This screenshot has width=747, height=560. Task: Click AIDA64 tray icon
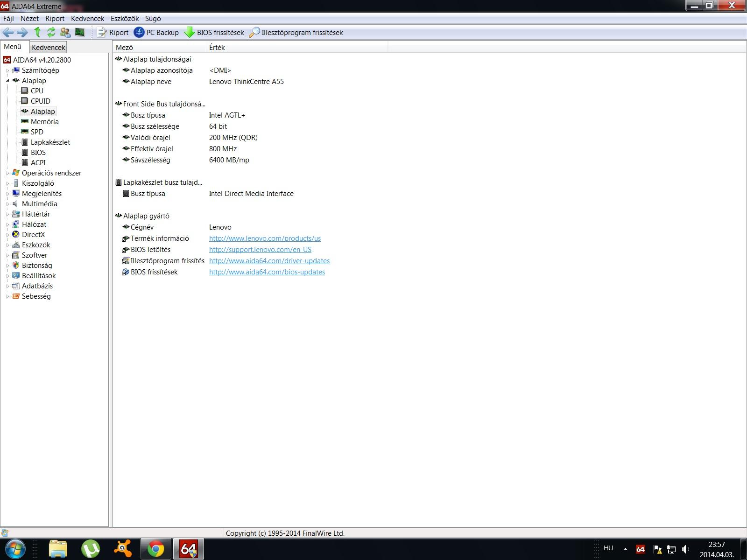641,549
